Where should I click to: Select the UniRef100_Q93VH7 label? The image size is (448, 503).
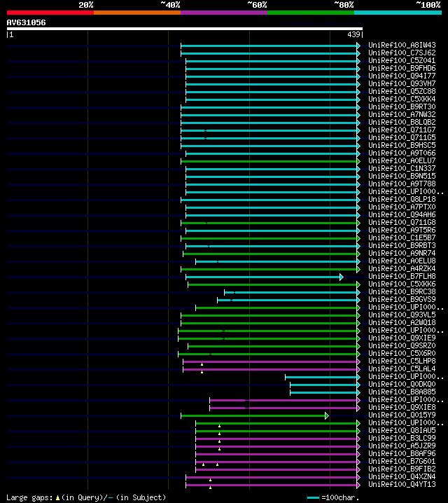point(402,84)
